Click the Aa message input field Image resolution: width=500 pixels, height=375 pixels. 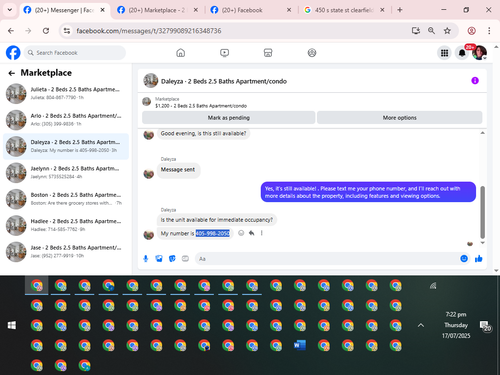click(327, 259)
